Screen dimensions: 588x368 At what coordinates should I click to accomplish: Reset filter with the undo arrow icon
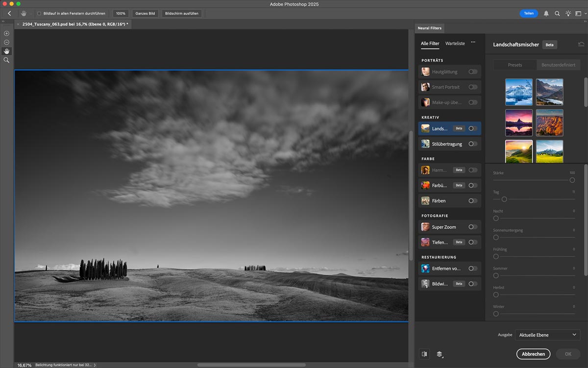pos(581,45)
